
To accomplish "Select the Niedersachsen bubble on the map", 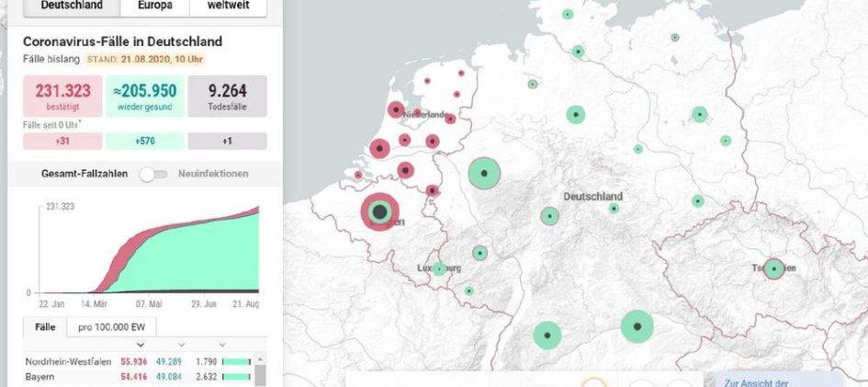I will click(x=575, y=115).
